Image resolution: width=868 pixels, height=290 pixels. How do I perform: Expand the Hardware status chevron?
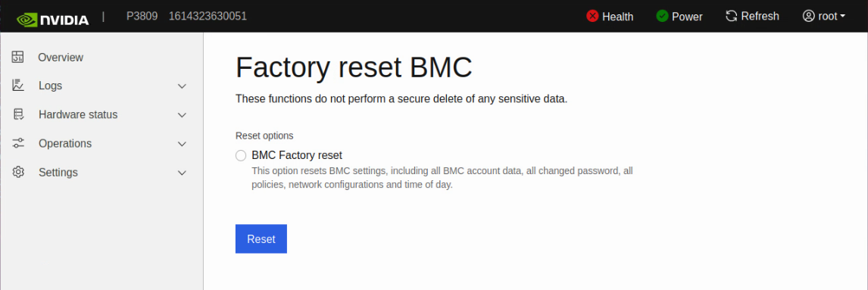coord(182,115)
